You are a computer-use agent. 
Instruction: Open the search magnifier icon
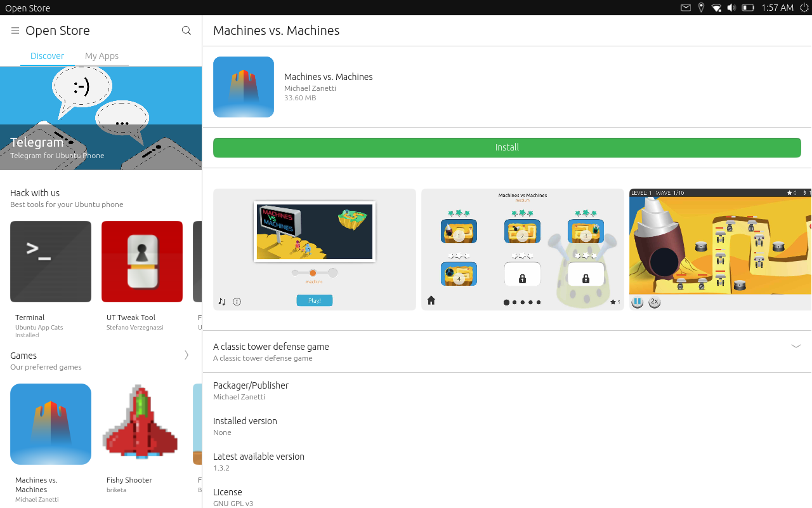coord(187,30)
